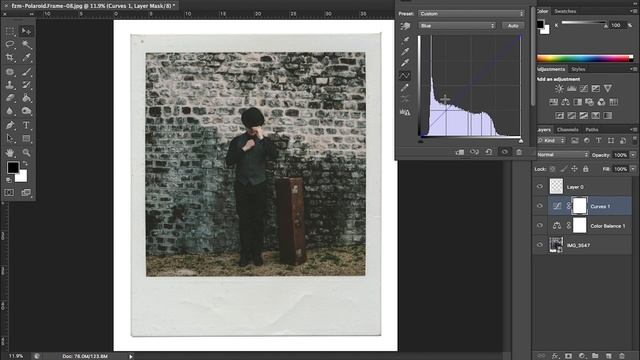The image size is (640, 360).
Task: Open the layer filter Kind dropdown
Action: click(551, 140)
